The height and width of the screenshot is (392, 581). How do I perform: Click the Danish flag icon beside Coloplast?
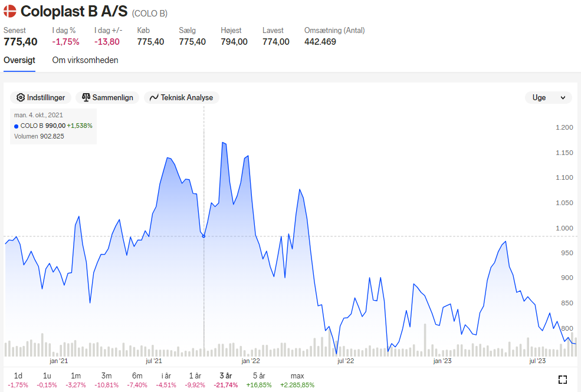[x=10, y=11]
